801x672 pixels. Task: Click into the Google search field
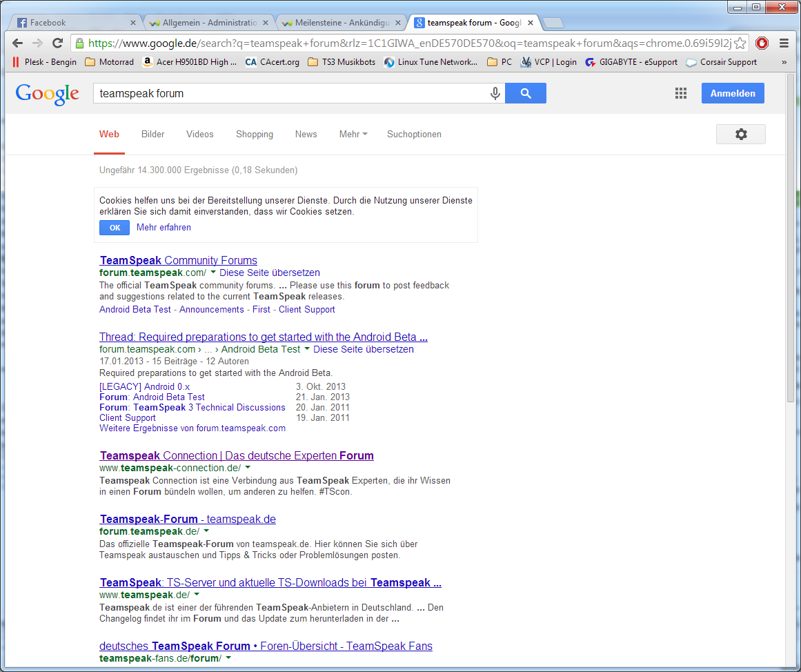290,93
